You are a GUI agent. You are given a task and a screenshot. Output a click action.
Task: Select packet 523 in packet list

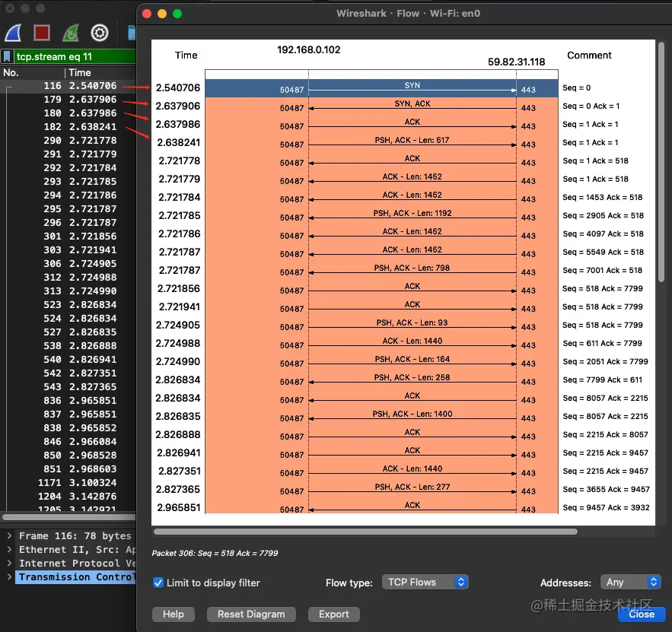pos(68,305)
